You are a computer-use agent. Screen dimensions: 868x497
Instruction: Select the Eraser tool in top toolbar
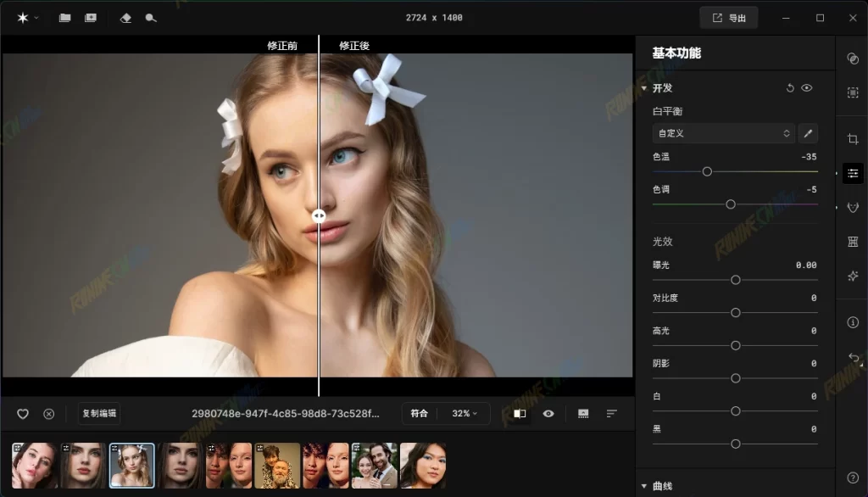[x=125, y=18]
